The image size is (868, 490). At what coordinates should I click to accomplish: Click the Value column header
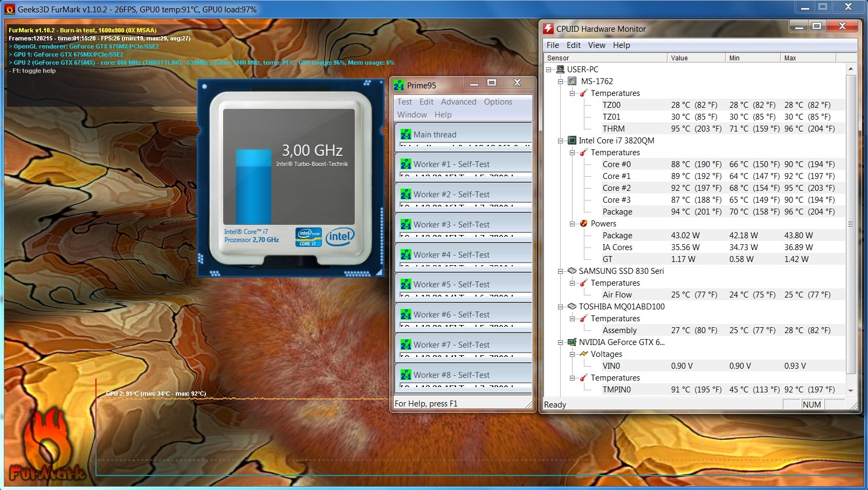click(696, 58)
